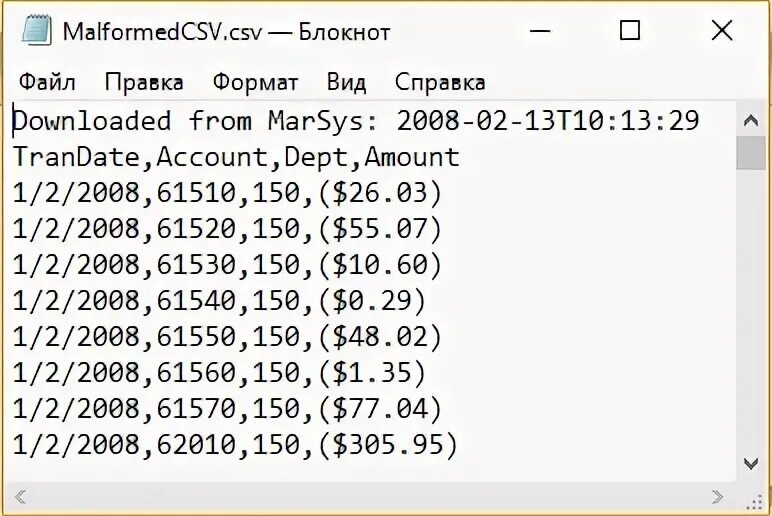Viewport: 772px width, 516px height.
Task: Click the vertical scrollbar up arrow
Action: click(751, 120)
